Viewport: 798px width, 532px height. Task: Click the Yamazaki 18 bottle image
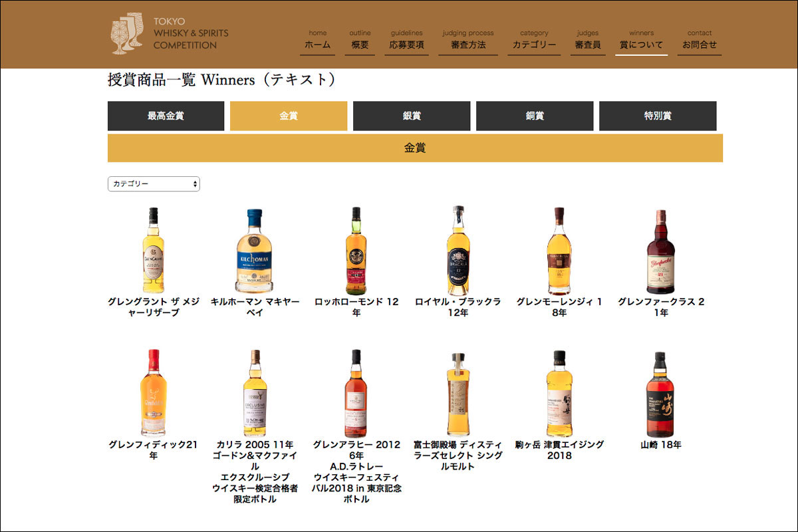coord(660,394)
